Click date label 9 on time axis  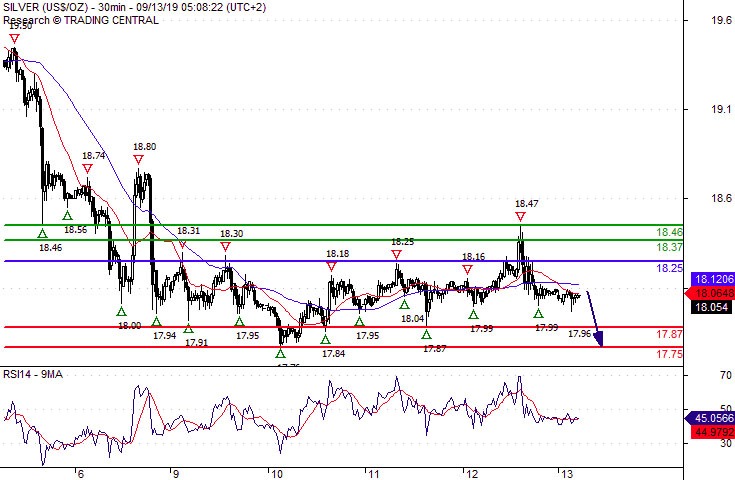click(x=175, y=474)
